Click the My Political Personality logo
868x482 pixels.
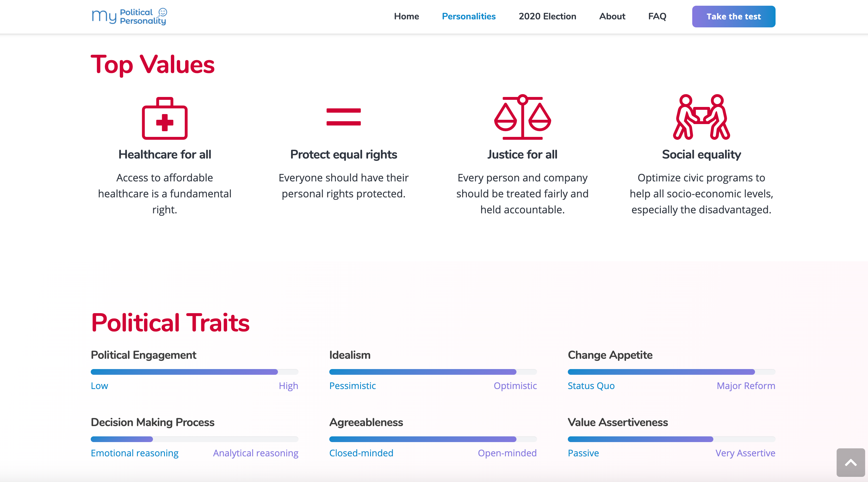coord(129,16)
